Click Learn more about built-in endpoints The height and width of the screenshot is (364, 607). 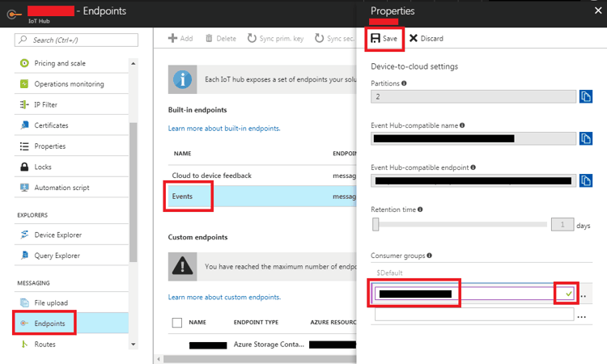point(224,129)
